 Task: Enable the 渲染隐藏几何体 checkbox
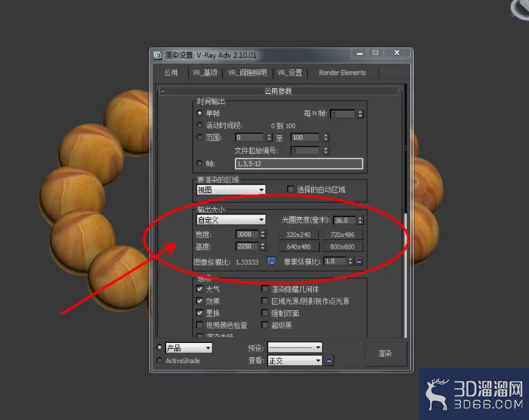pos(265,289)
